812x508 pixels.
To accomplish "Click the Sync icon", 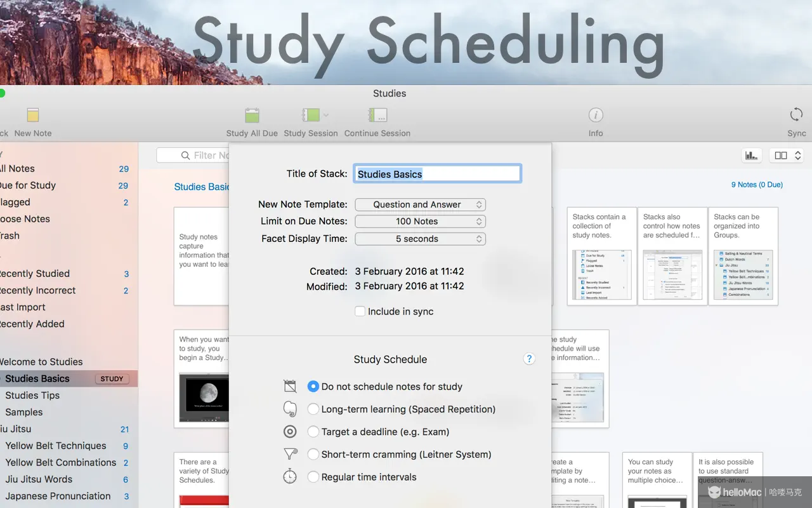I will (x=796, y=115).
